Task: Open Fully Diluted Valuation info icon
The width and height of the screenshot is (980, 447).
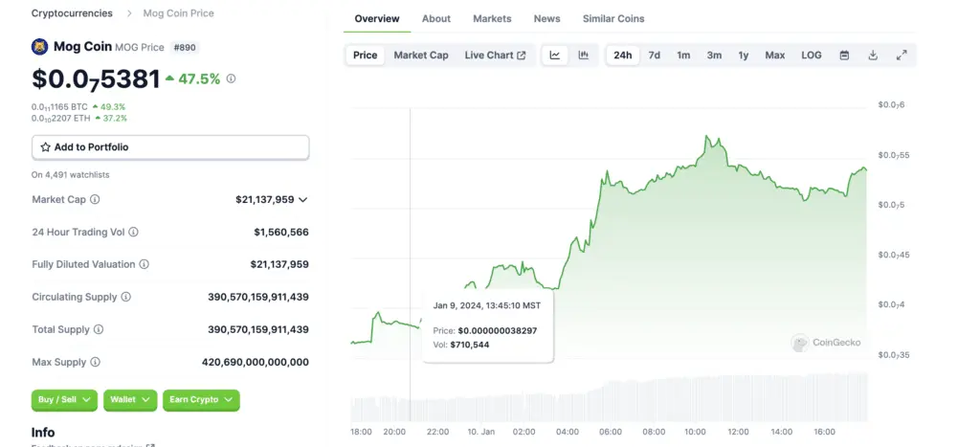Action: pos(144,264)
